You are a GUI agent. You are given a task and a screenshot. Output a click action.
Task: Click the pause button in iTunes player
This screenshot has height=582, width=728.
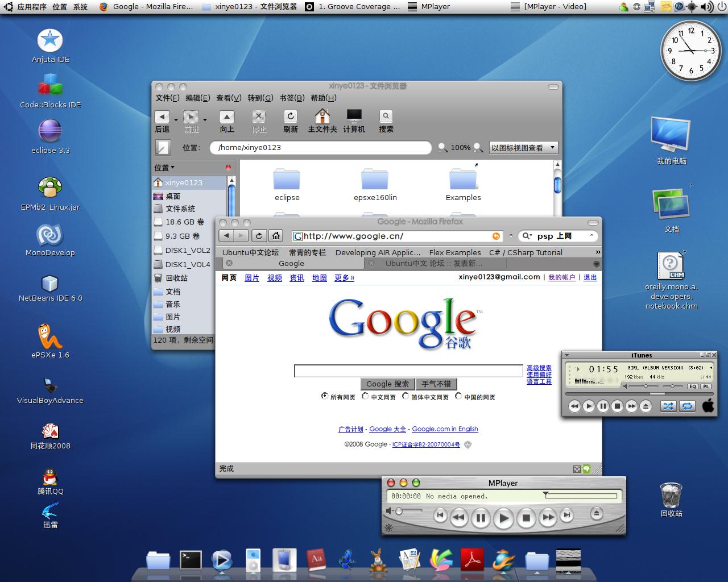click(603, 406)
